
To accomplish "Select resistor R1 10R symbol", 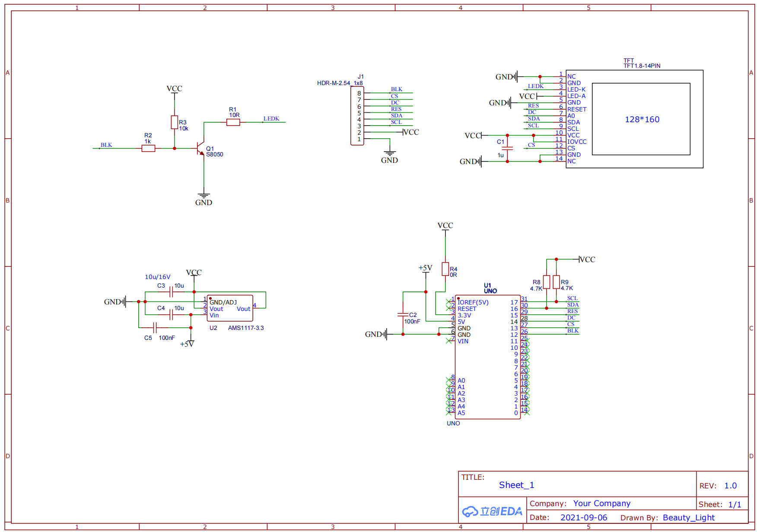I will click(x=233, y=122).
